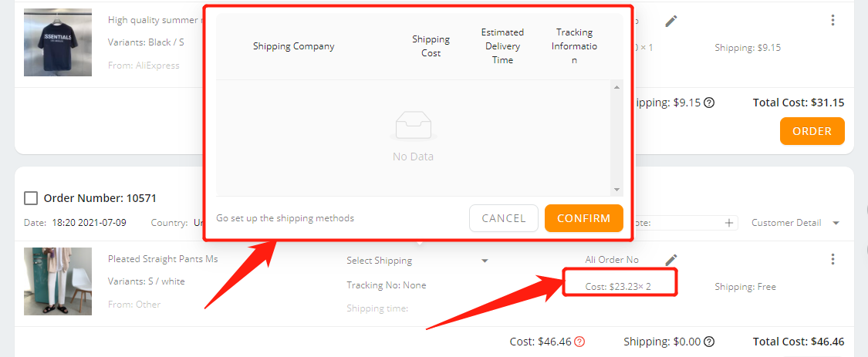The height and width of the screenshot is (357, 868).
Task: Click into the order note input field
Action: 678,223
